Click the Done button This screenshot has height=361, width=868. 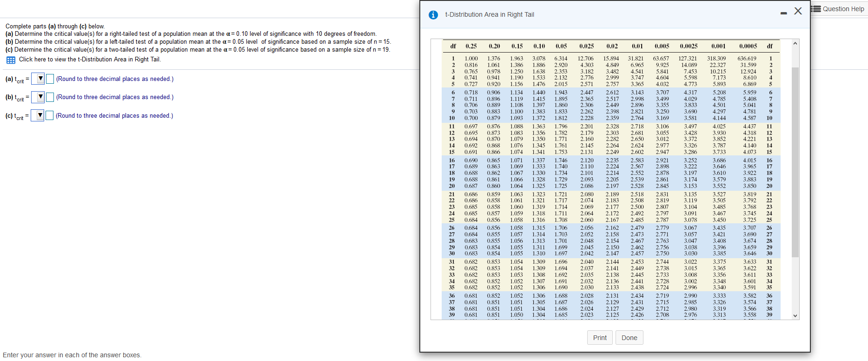(629, 338)
